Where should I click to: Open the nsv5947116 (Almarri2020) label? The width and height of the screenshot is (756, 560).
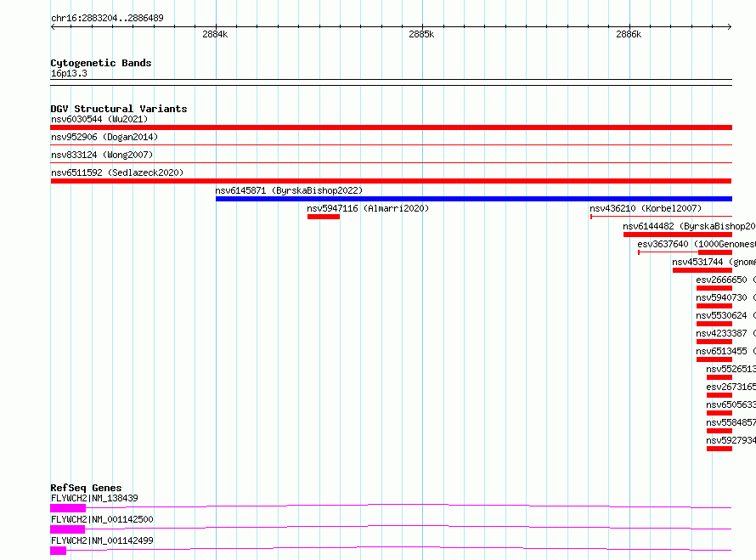[368, 208]
